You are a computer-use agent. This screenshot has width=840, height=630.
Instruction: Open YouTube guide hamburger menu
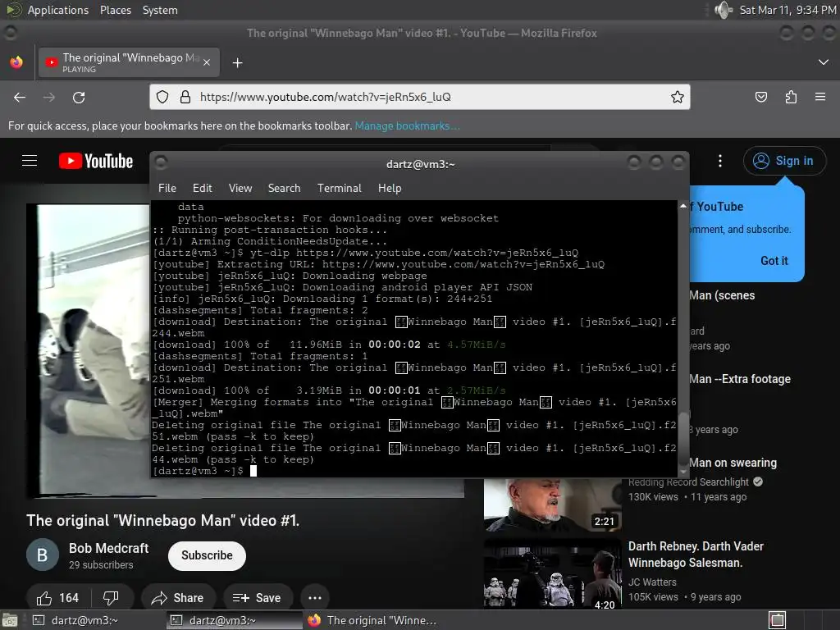[x=30, y=161]
